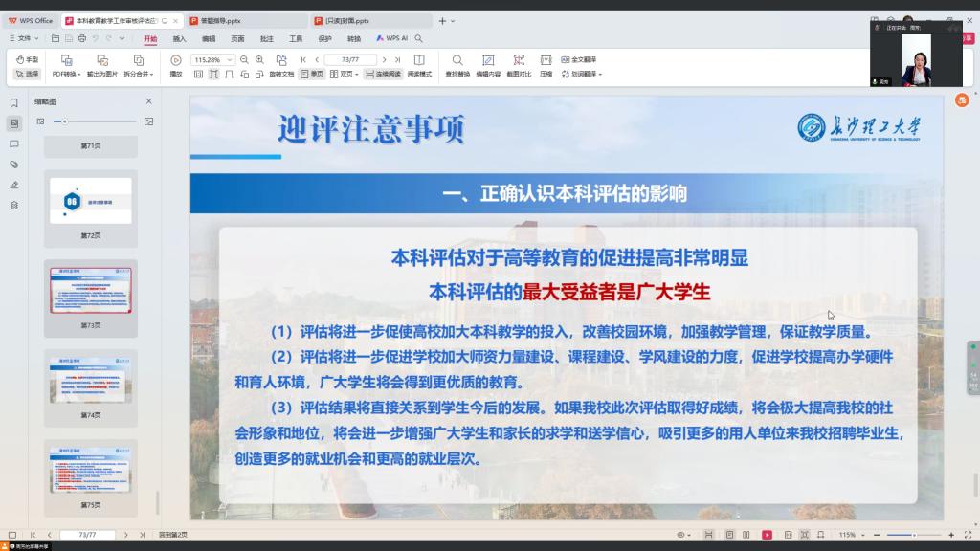This screenshot has width=980, height=551.
Task: Open the comments panel in left sidebar
Action: click(14, 143)
